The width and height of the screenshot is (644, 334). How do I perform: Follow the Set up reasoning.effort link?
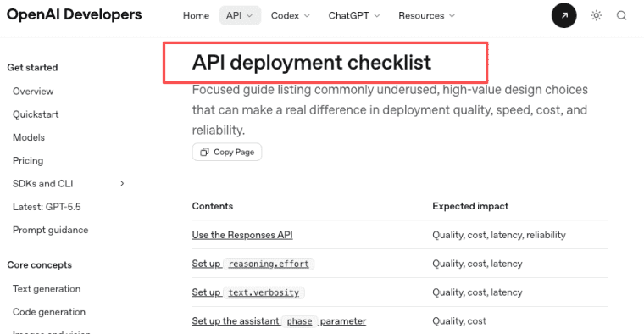coord(253,264)
